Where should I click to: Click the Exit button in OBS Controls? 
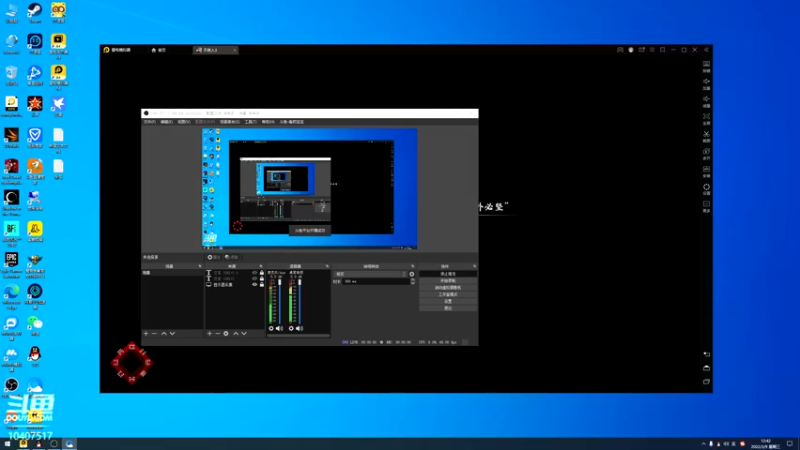pyautogui.click(x=448, y=308)
